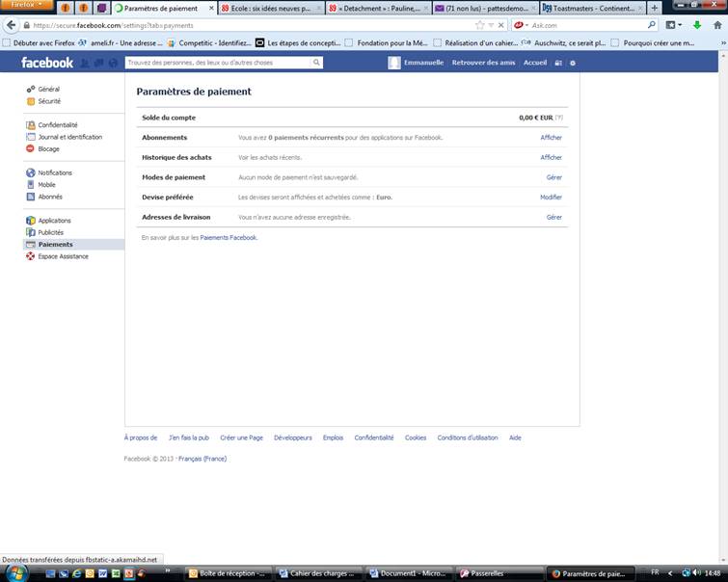
Task: Switch to Toastmasters tab
Action: 593,9
